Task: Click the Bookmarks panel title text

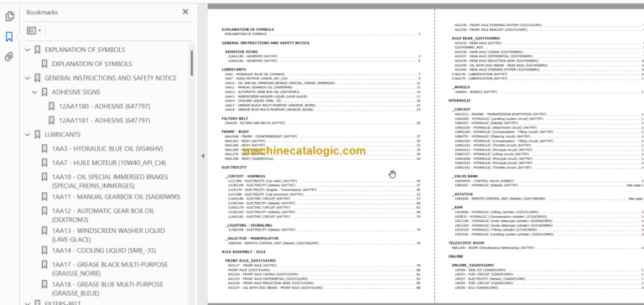Action: coord(42,13)
